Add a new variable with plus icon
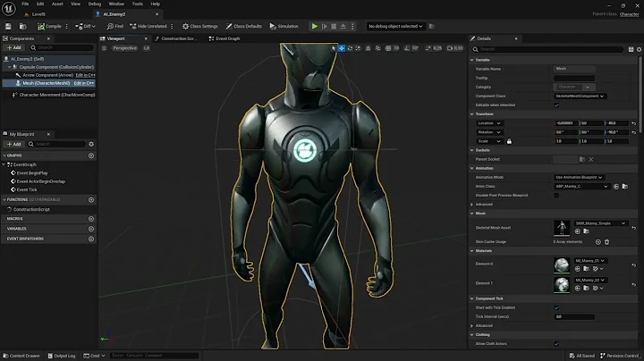 [91, 229]
